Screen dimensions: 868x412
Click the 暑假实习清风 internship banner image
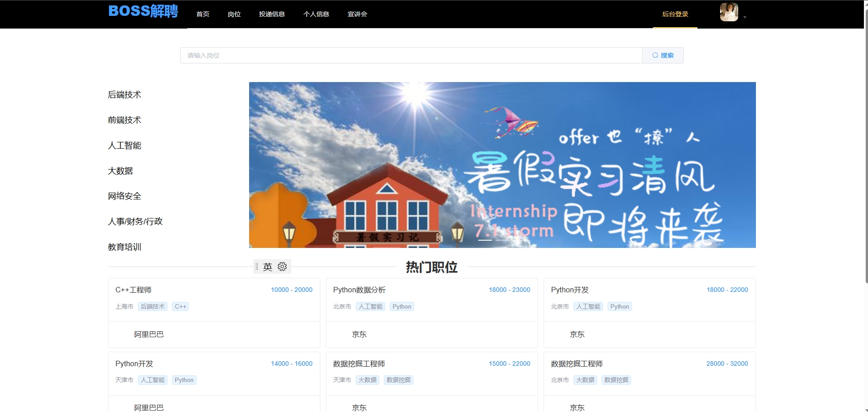(502, 165)
